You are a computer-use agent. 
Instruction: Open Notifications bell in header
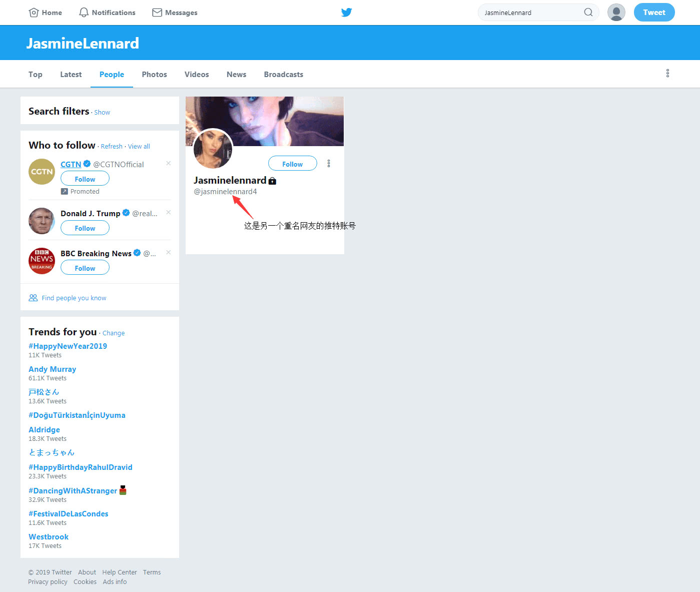pos(107,13)
